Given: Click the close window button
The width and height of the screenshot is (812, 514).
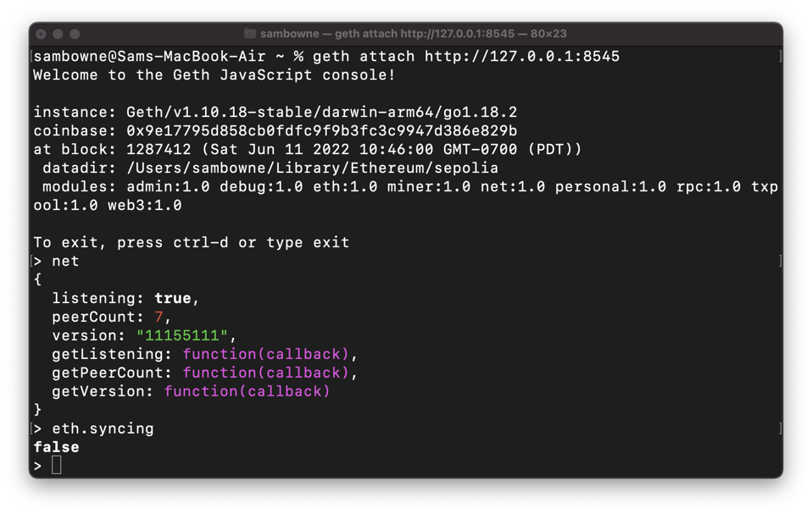Looking at the screenshot, I should [41, 34].
